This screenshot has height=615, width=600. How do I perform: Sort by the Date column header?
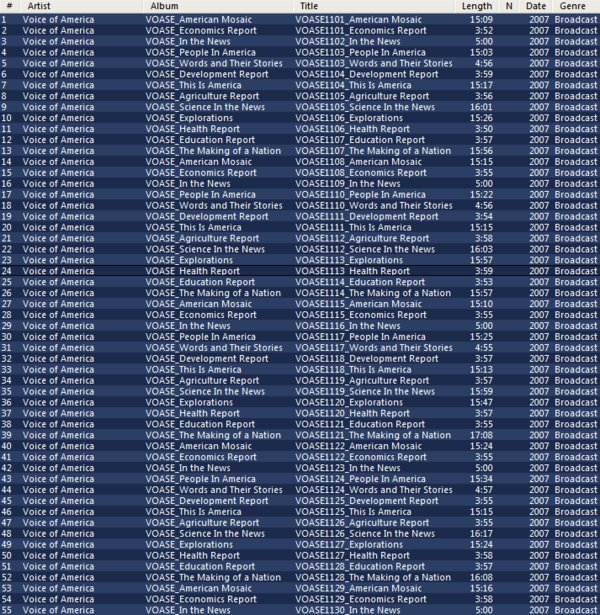tap(536, 6)
